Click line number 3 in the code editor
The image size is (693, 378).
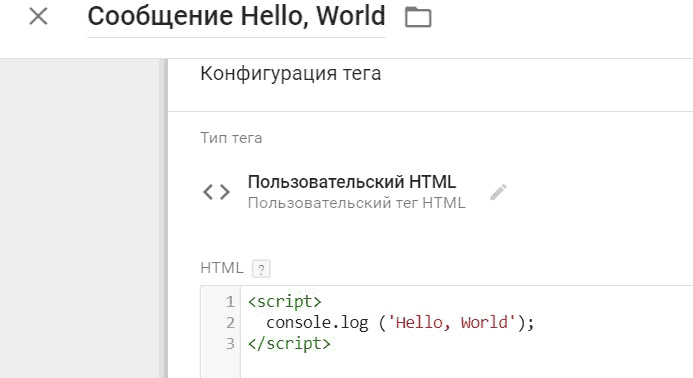coord(230,344)
